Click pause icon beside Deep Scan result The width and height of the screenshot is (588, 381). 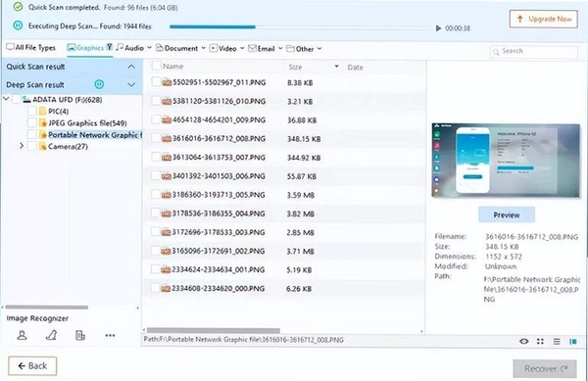point(99,84)
